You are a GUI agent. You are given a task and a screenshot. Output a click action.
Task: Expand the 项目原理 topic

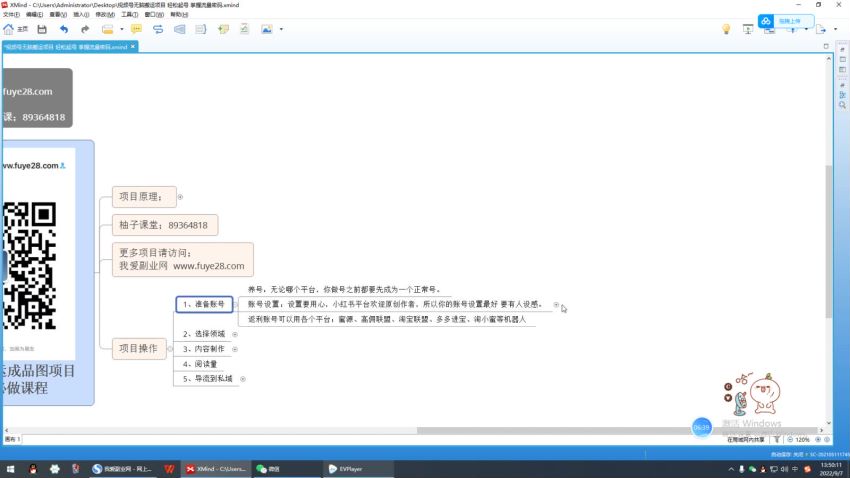click(x=180, y=197)
